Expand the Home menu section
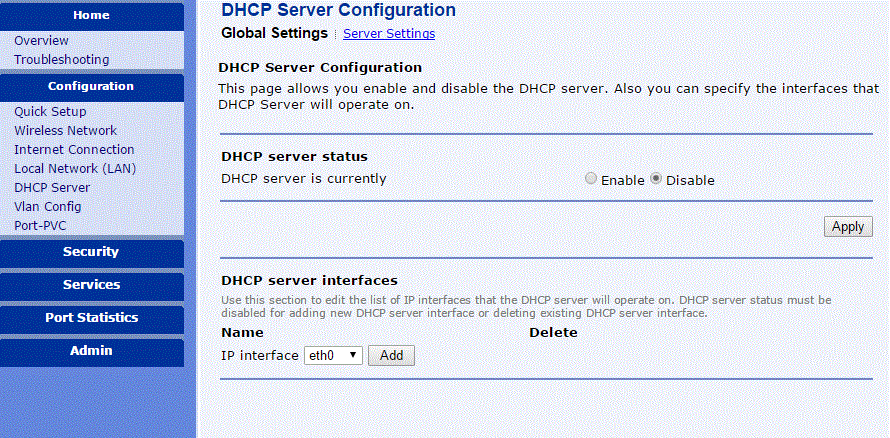 tap(91, 15)
